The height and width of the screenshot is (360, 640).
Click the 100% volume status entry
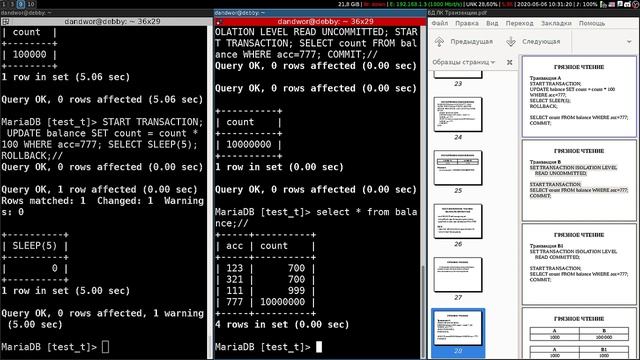tap(586, 4)
